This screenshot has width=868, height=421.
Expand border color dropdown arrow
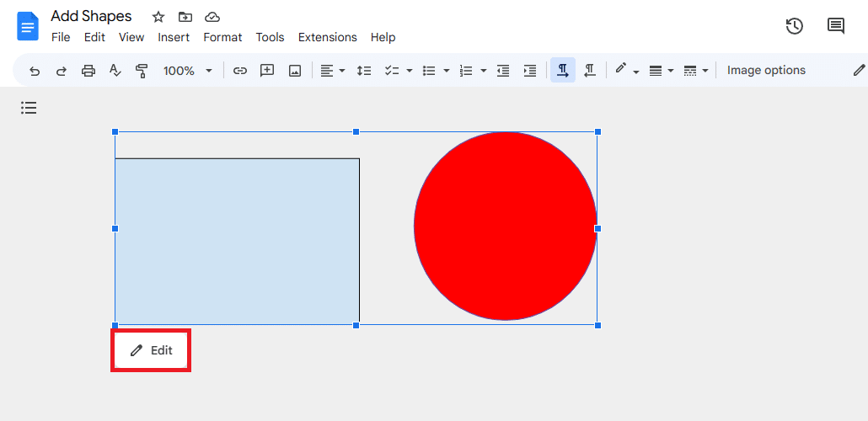click(x=636, y=72)
